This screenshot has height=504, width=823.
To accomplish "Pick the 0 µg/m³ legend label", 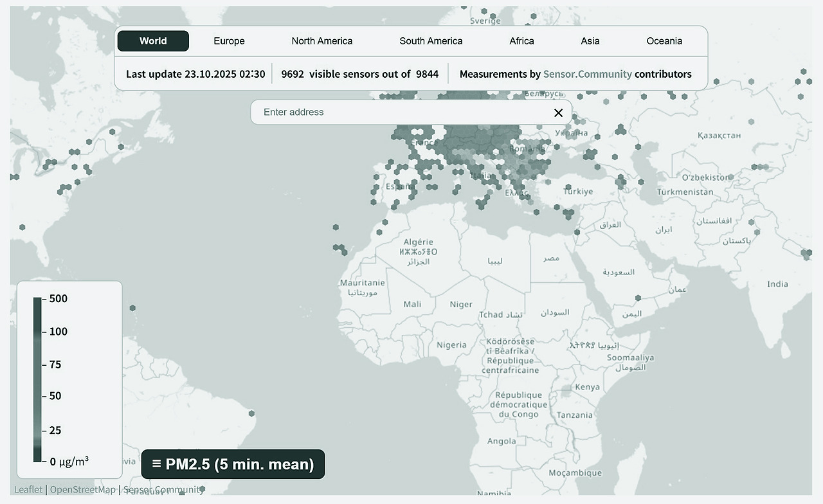I will [69, 461].
